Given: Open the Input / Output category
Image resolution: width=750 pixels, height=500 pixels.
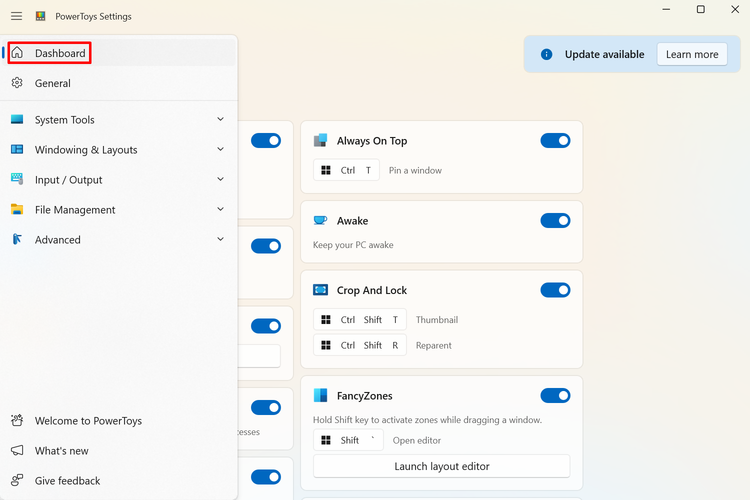Looking at the screenshot, I should pos(119,179).
